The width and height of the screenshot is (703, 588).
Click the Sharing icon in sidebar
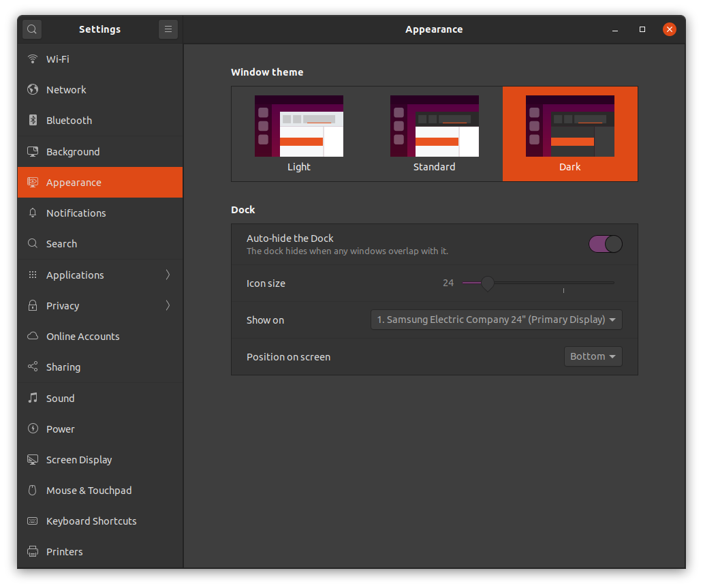pos(33,367)
